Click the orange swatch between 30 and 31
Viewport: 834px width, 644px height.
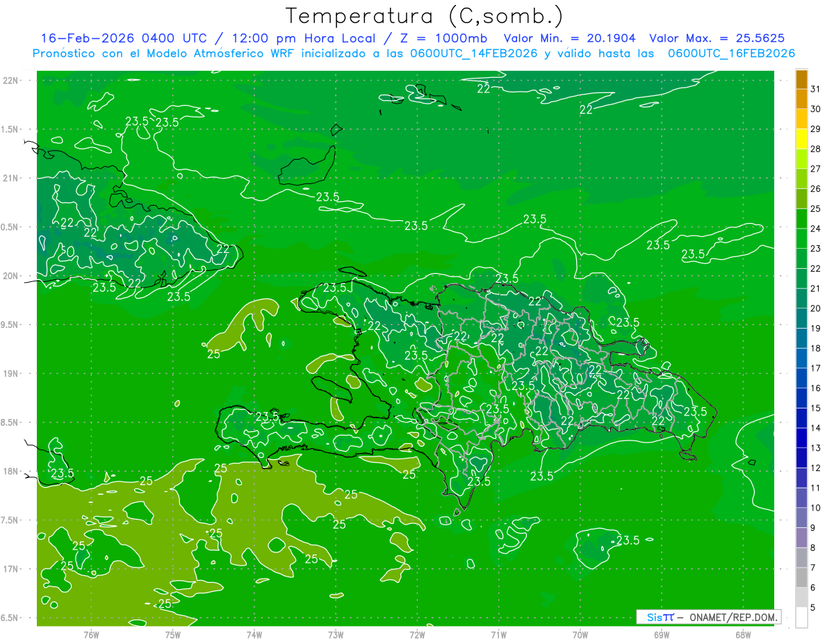[x=801, y=99]
